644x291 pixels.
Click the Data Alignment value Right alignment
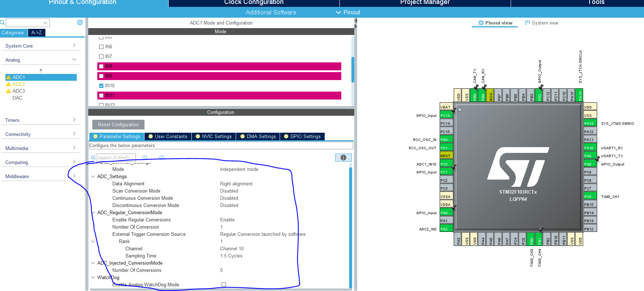point(236,184)
